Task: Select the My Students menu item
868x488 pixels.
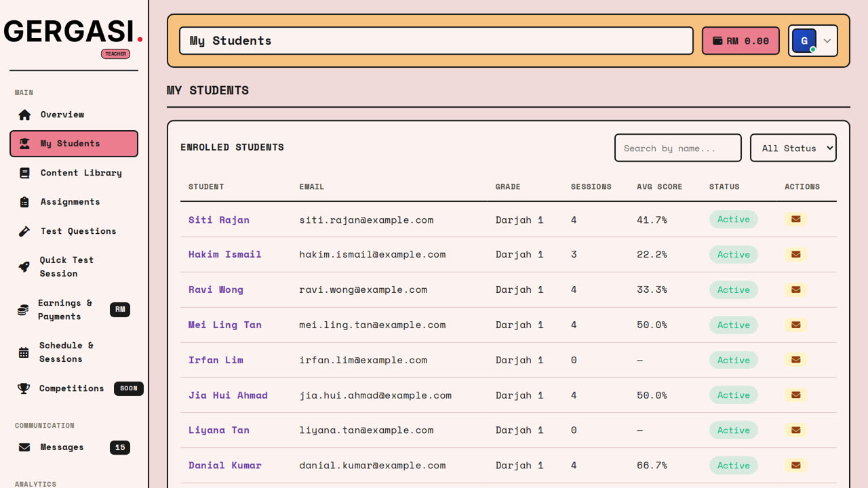Action: coord(74,144)
